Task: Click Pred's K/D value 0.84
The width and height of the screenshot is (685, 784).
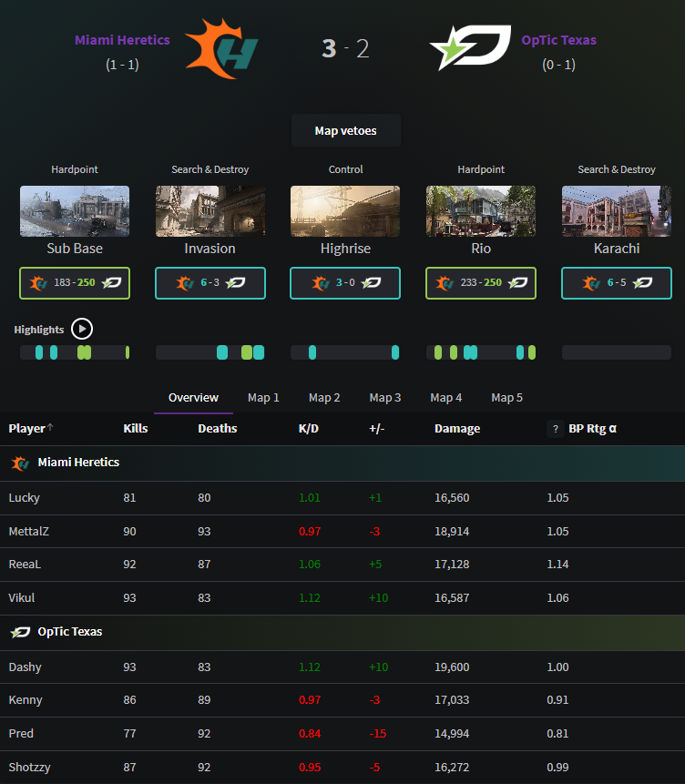Action: pos(310,734)
